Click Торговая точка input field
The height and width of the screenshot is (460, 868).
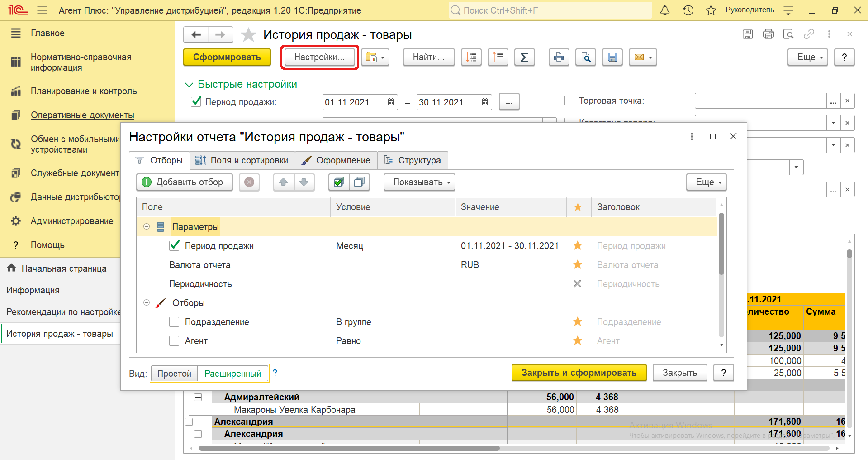pos(760,101)
